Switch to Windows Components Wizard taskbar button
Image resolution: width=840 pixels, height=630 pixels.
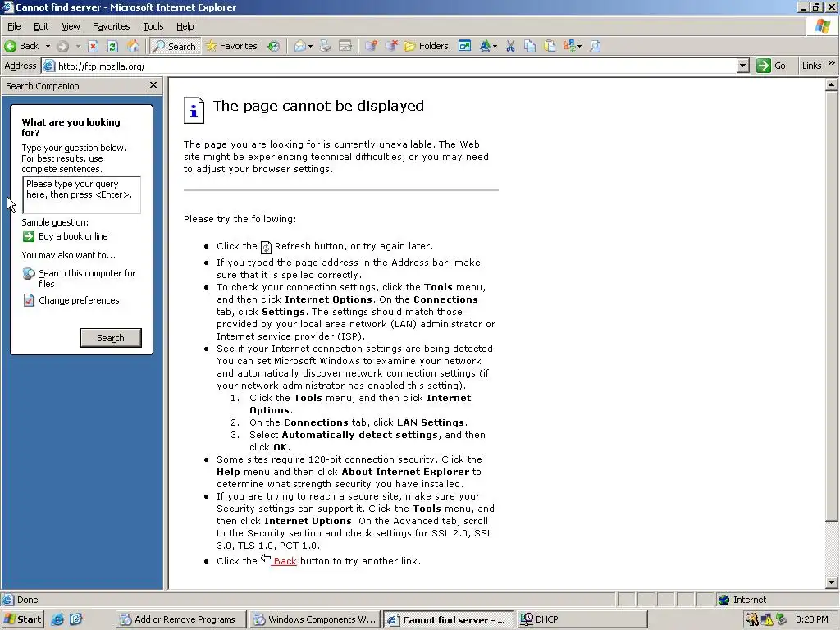click(315, 619)
